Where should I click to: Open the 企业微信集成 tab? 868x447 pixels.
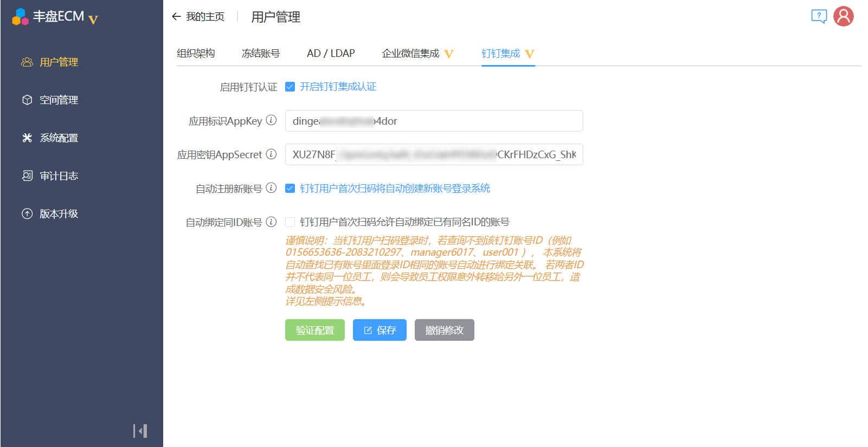coord(410,53)
